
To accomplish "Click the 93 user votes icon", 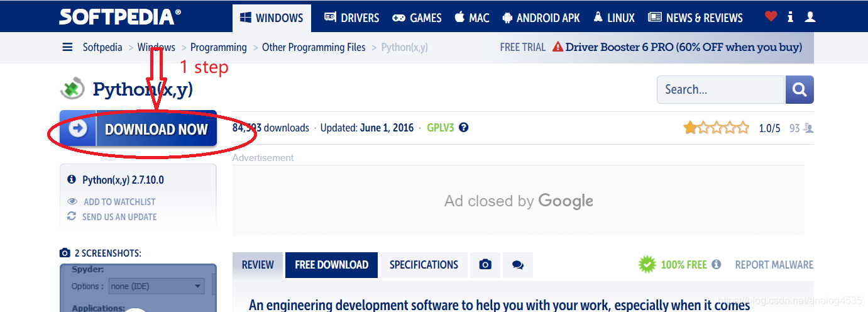I will [x=809, y=128].
